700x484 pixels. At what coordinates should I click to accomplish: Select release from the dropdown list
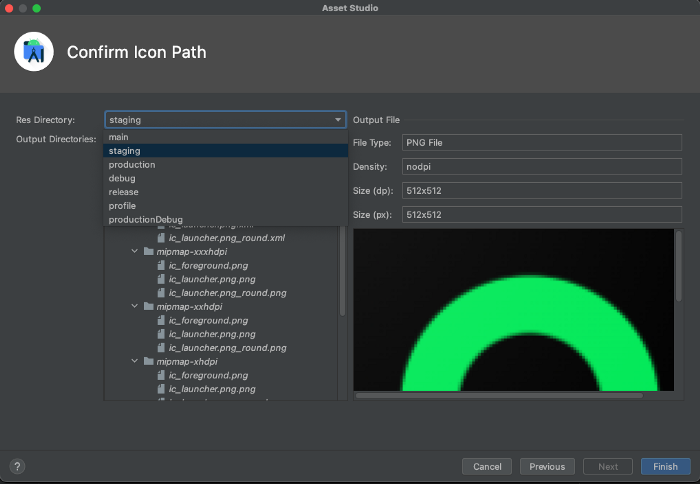(x=225, y=192)
